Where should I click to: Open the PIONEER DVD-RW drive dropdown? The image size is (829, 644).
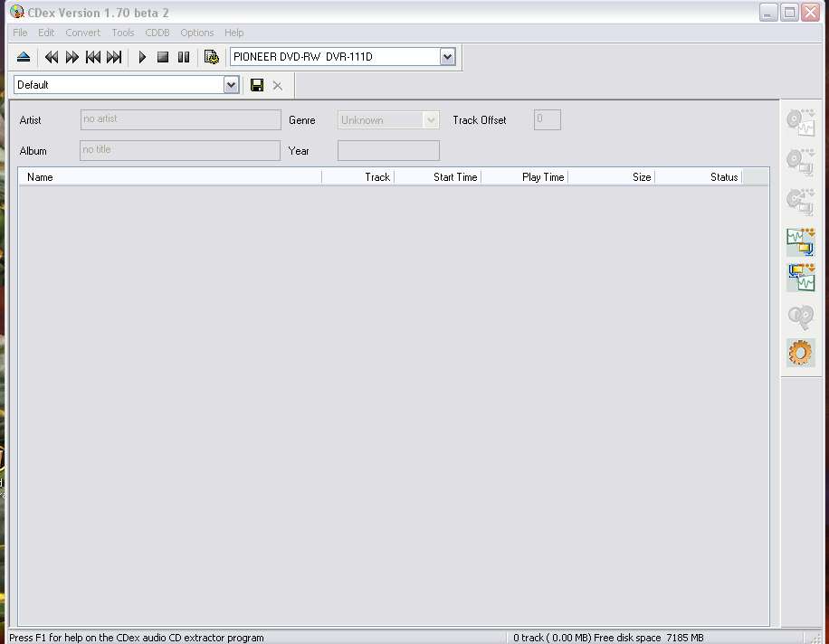pos(447,56)
